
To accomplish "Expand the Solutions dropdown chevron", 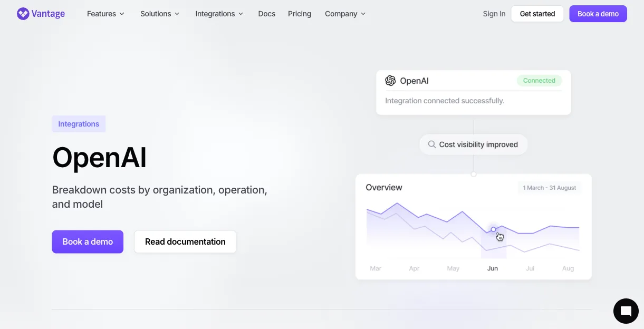I will point(177,14).
